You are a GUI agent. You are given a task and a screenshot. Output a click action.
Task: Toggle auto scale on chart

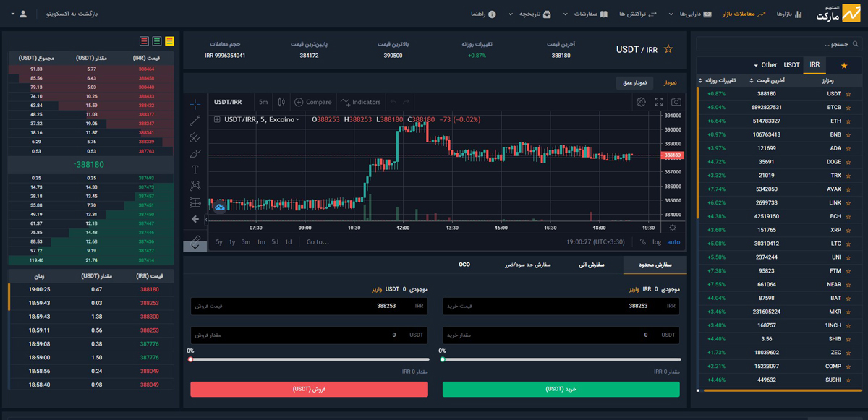point(673,242)
